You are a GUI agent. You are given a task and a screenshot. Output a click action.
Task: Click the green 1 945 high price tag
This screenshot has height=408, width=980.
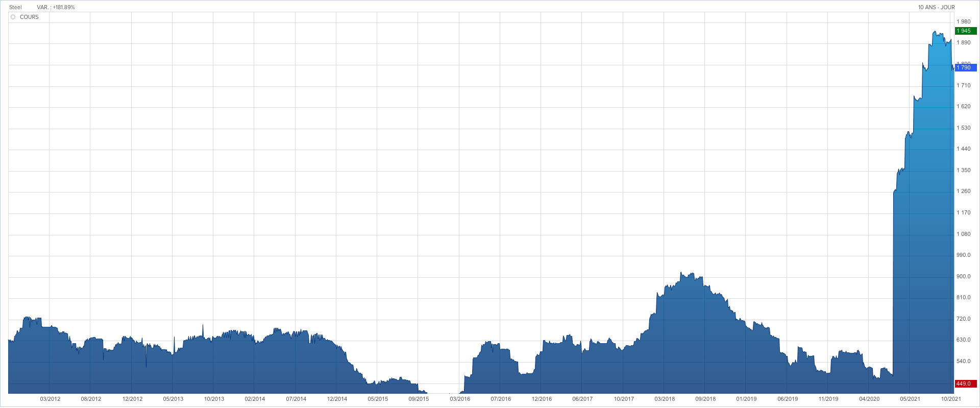(x=965, y=31)
